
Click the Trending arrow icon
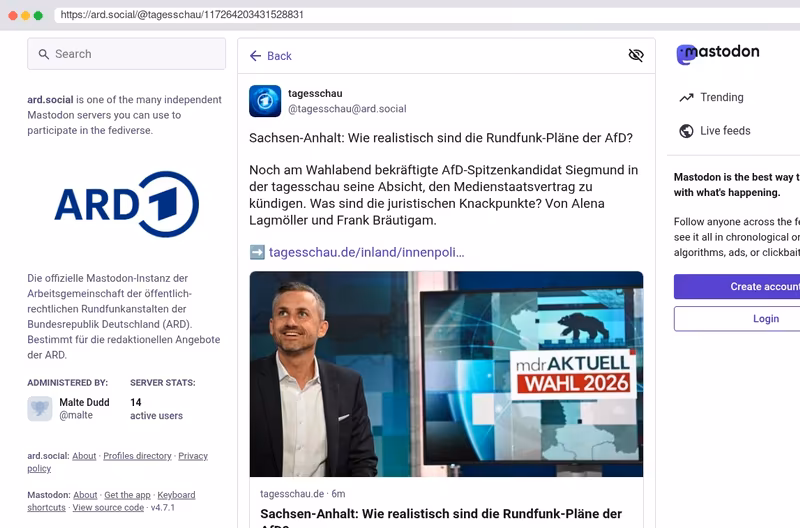point(686,97)
